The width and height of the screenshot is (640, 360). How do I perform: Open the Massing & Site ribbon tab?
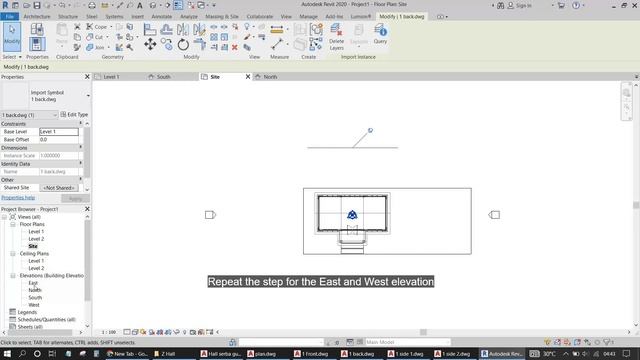click(222, 16)
